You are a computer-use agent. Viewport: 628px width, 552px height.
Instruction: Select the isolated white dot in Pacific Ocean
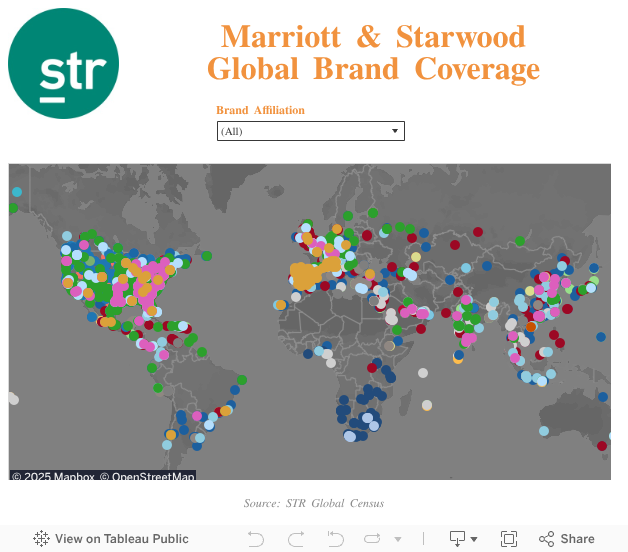click(13, 398)
